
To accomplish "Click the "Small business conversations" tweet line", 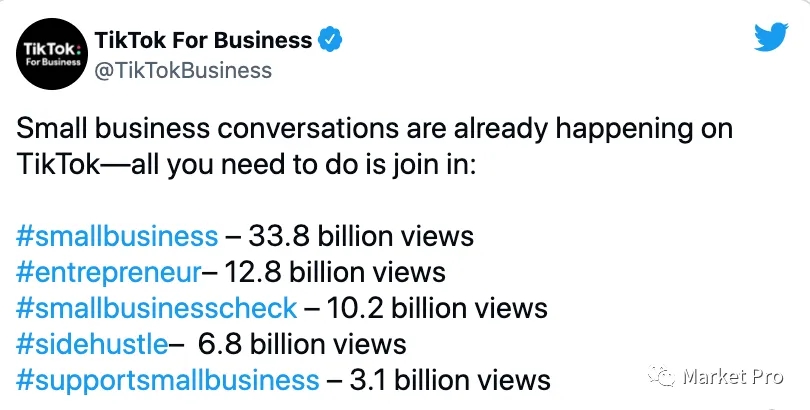I will 375,129.
